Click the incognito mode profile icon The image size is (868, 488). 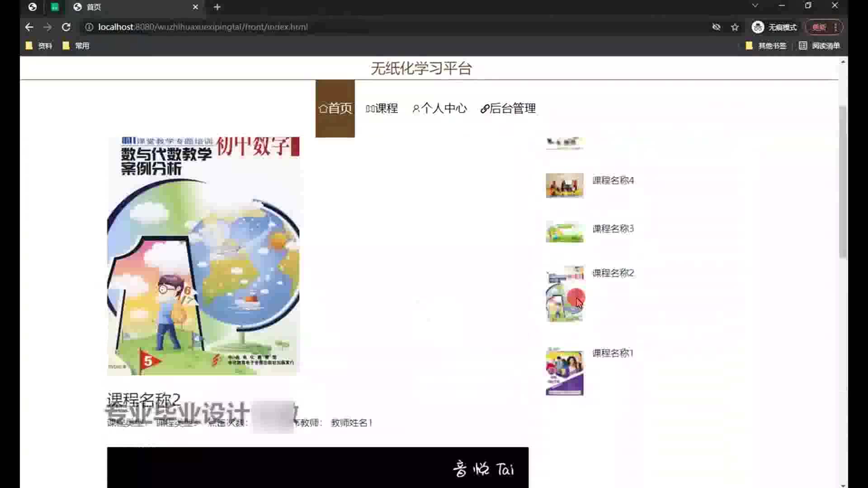[758, 27]
